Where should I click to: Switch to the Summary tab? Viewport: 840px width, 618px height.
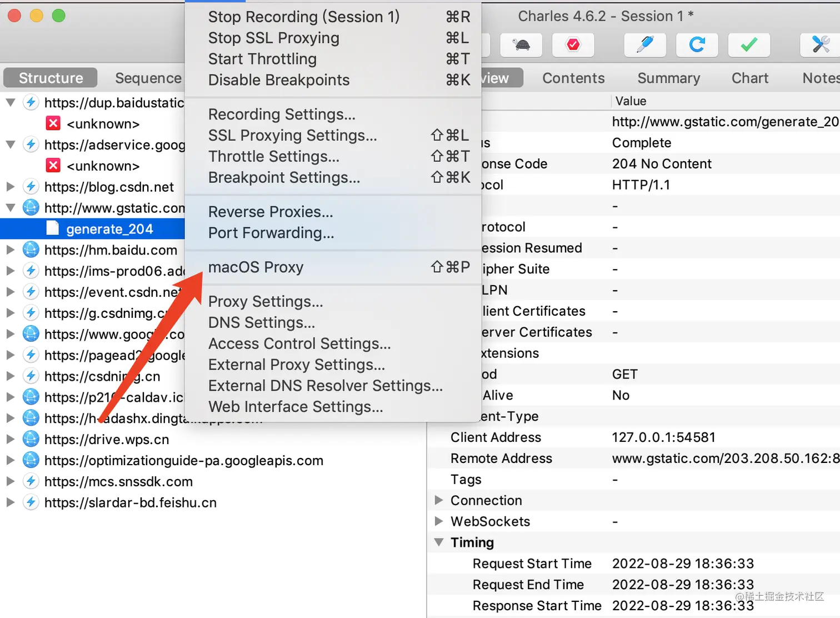point(668,78)
